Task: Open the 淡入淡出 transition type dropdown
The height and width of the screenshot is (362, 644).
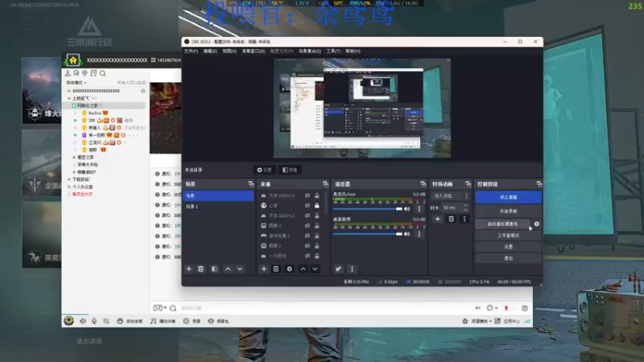Action: tap(450, 195)
